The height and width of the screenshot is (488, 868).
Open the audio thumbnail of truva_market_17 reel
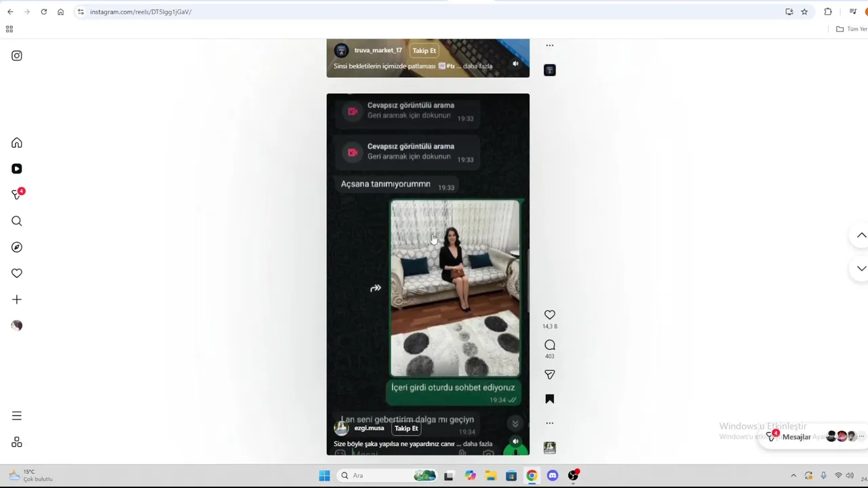[x=550, y=70]
